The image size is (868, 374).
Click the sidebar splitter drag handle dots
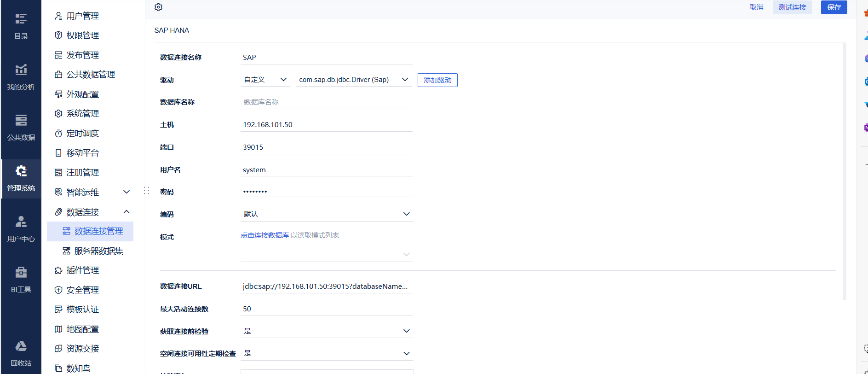tap(147, 190)
